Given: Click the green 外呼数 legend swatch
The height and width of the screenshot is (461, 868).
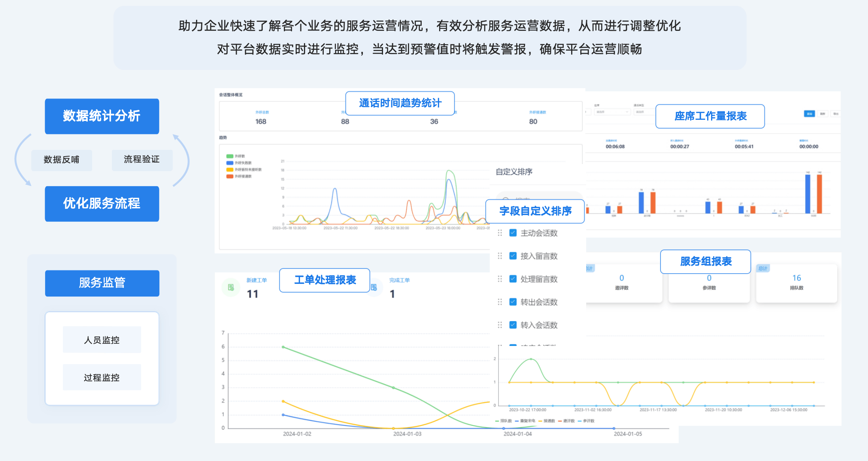Looking at the screenshot, I should click(230, 156).
